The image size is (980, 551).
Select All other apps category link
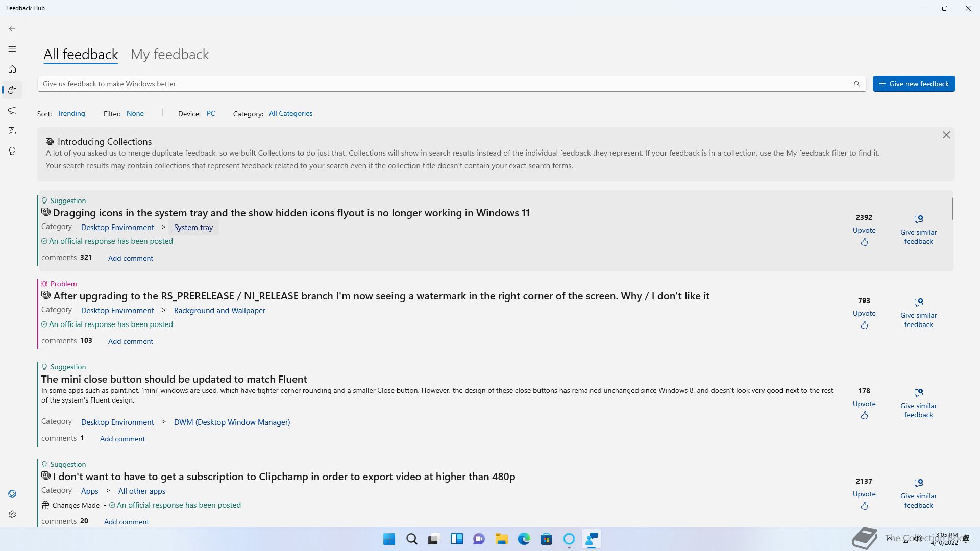point(142,491)
